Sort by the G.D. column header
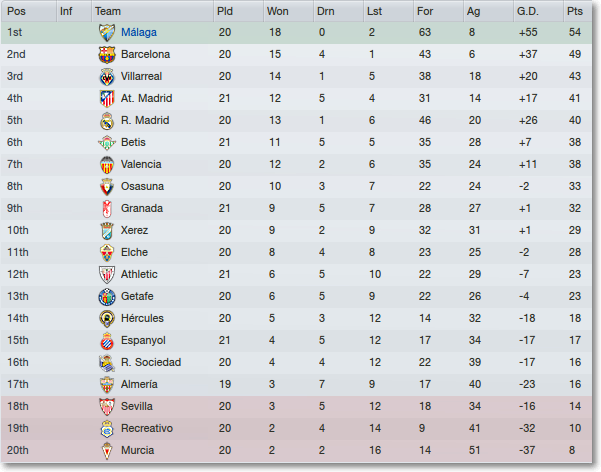 [x=527, y=11]
